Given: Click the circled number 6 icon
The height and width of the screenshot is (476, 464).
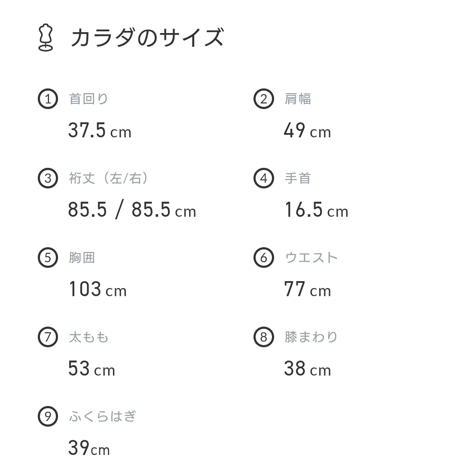Looking at the screenshot, I should (263, 258).
